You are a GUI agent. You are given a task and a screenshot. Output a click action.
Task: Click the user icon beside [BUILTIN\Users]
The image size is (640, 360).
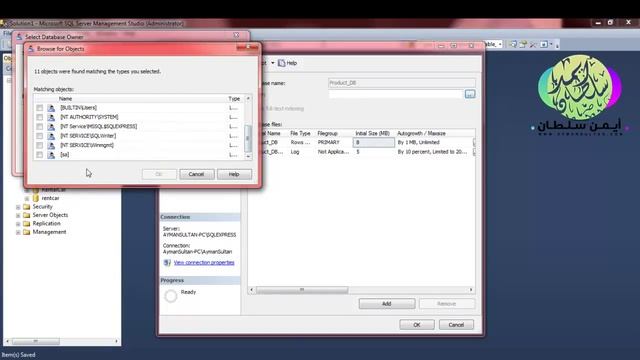[51, 108]
